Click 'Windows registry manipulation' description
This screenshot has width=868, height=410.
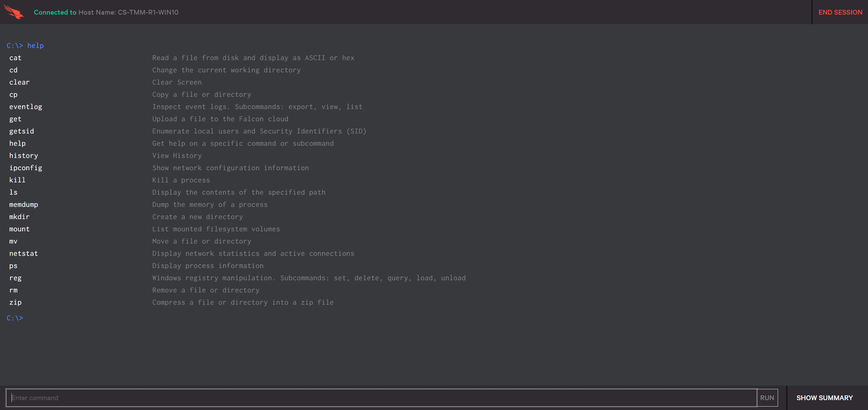pyautogui.click(x=309, y=278)
